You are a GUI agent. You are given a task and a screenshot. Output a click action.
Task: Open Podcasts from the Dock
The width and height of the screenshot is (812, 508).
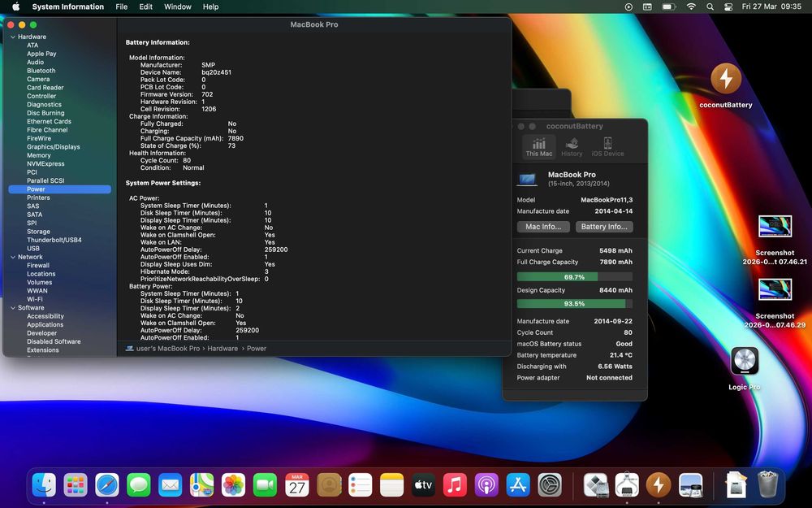486,485
